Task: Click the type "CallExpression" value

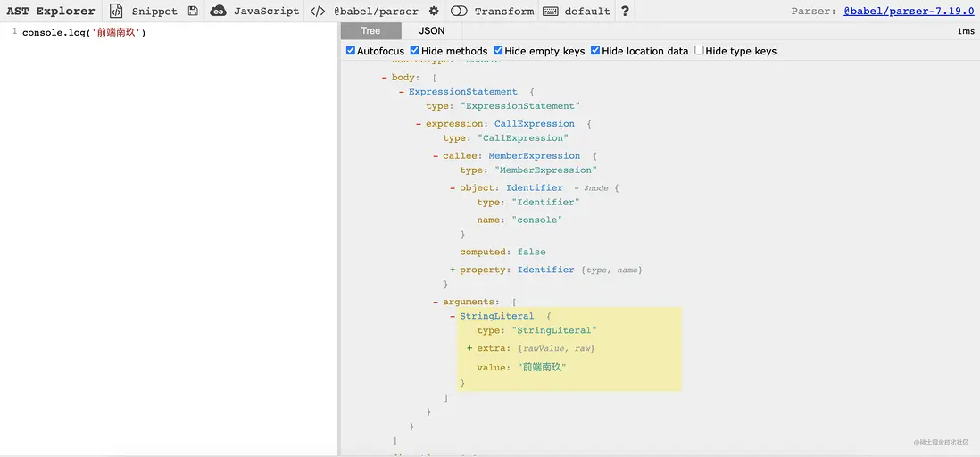Action: pyautogui.click(x=522, y=138)
